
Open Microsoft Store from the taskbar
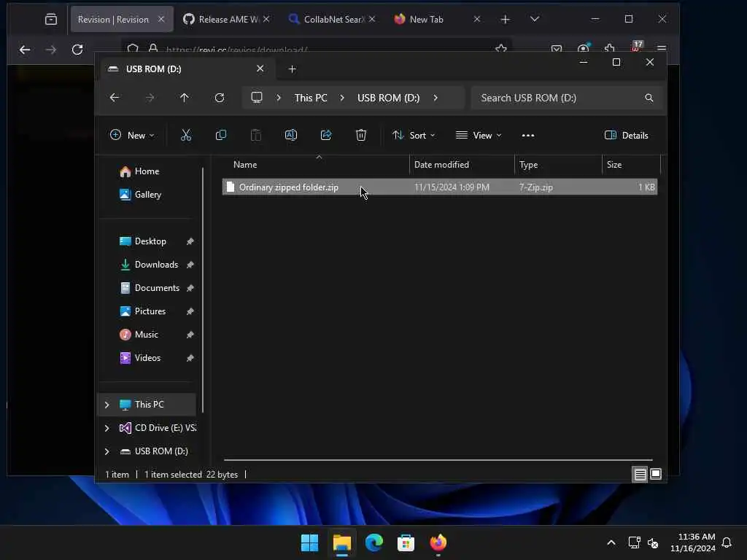(x=406, y=542)
